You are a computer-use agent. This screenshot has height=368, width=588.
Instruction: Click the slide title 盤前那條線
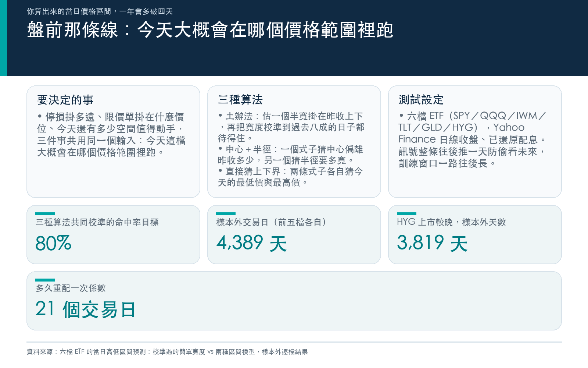(x=210, y=30)
